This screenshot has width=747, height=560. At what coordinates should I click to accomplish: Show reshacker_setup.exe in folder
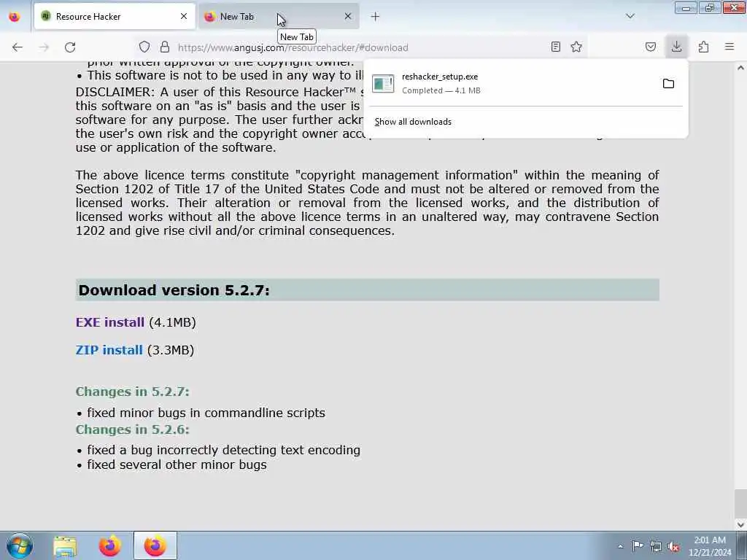click(668, 84)
